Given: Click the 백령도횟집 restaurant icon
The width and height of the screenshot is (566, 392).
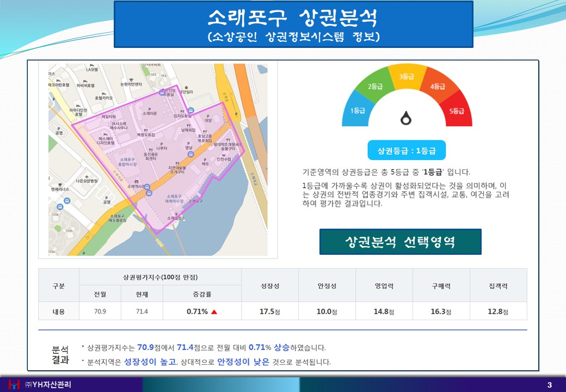Looking at the screenshot, I should click(146, 131).
